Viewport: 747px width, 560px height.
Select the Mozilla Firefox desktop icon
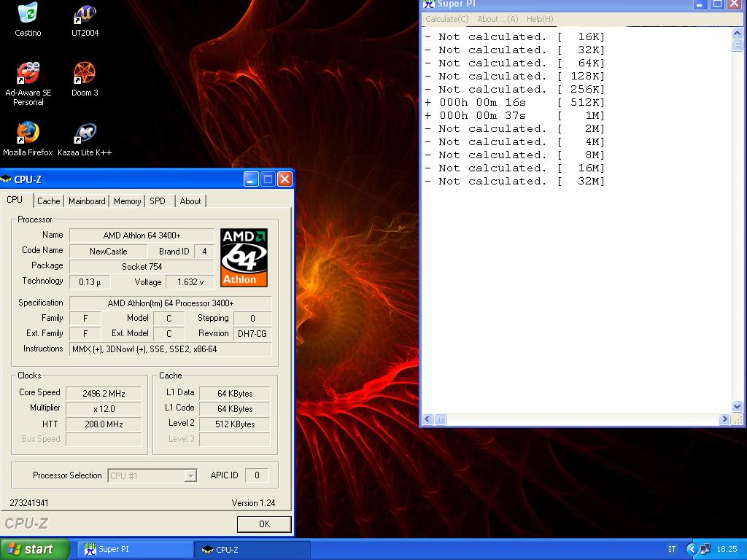point(28,139)
